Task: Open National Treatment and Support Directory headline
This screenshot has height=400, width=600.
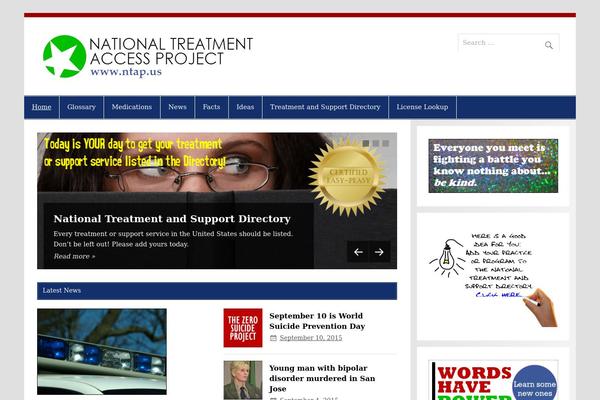Action: pyautogui.click(x=172, y=219)
